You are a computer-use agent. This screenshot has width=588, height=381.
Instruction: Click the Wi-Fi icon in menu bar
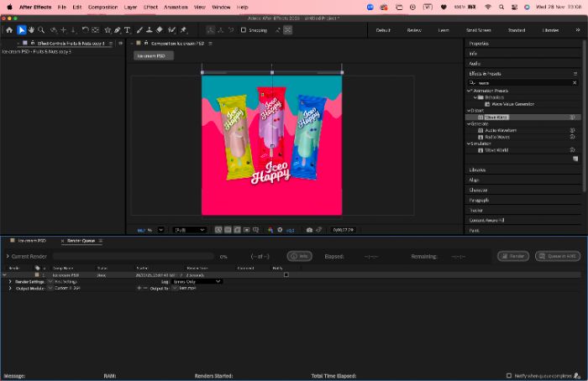pos(488,7)
